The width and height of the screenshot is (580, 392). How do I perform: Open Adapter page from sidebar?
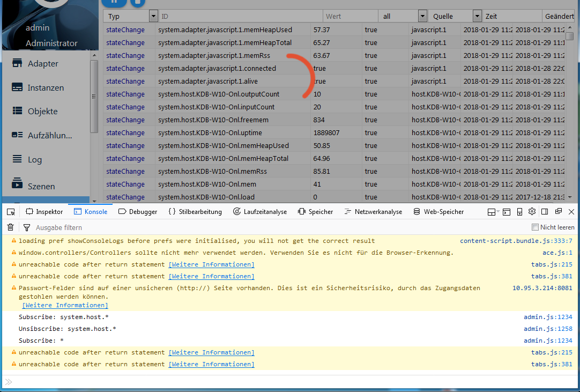42,63
